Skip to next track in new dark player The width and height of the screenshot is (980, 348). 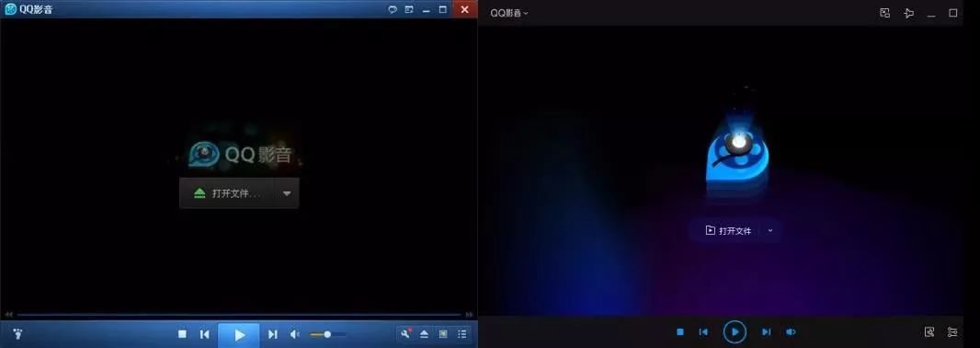pyautogui.click(x=766, y=331)
